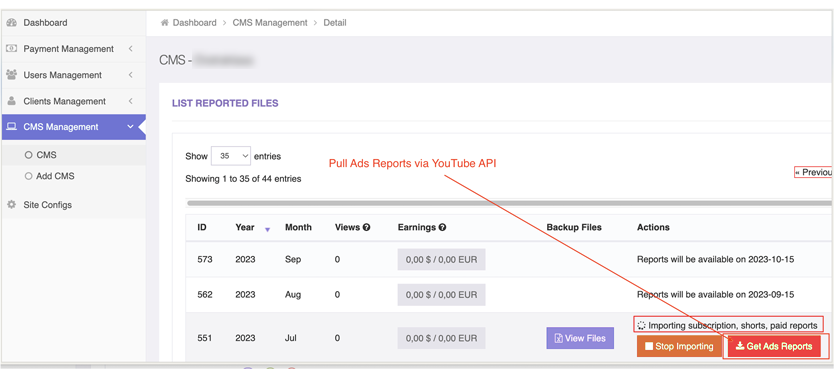Click the ID cell 573

pyautogui.click(x=205, y=259)
